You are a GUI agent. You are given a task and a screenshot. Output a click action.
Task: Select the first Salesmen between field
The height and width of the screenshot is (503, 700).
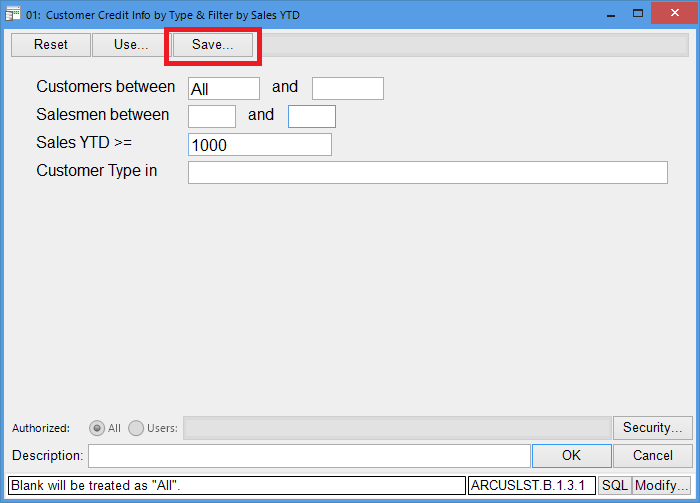coord(211,116)
